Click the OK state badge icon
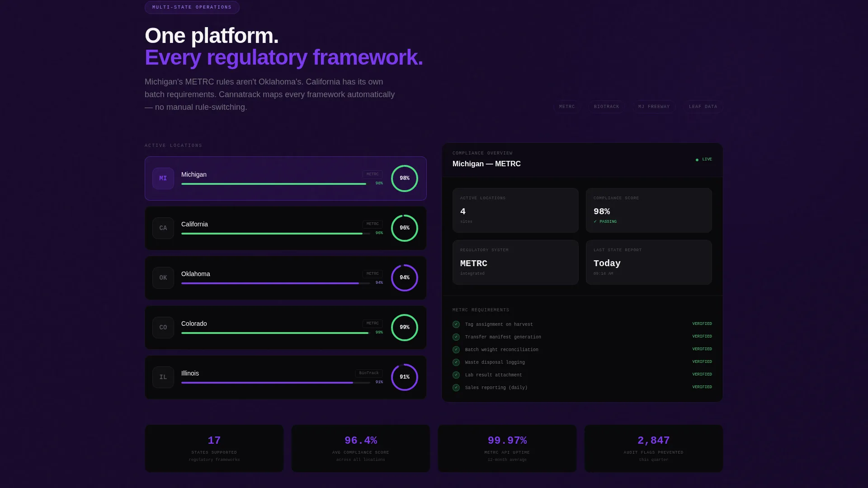This screenshot has width=868, height=488. 163,278
